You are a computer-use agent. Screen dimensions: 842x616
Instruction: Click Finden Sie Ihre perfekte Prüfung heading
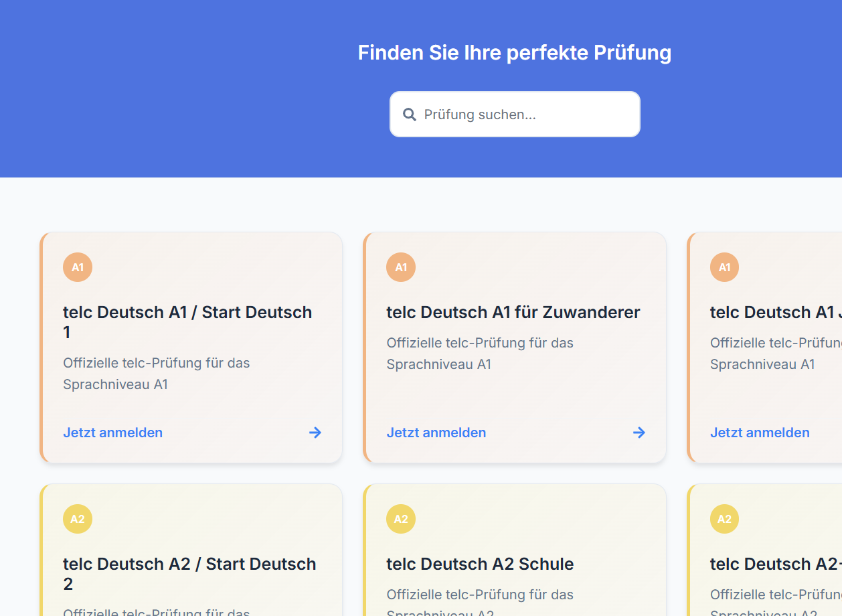click(515, 52)
